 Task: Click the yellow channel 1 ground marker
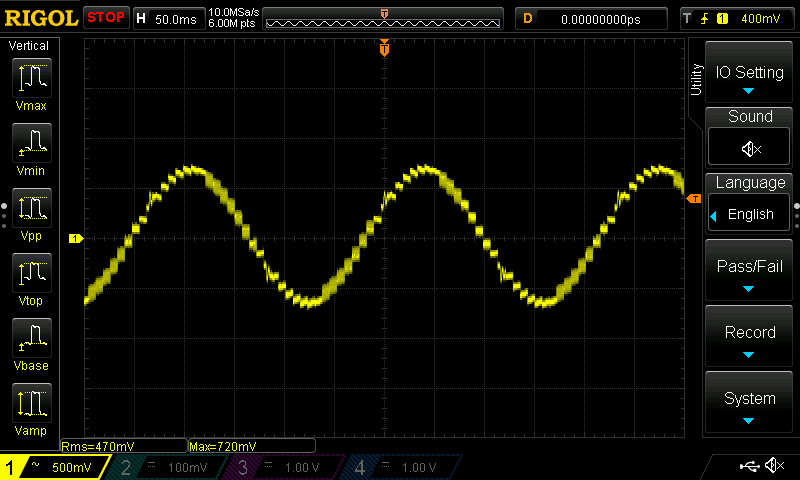point(76,238)
